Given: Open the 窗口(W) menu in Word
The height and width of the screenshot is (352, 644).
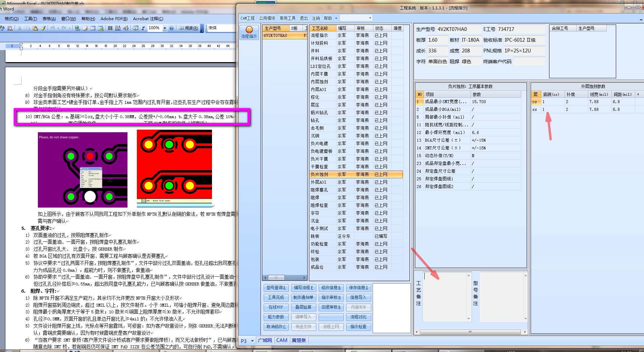Looking at the screenshot, I should (68, 19).
